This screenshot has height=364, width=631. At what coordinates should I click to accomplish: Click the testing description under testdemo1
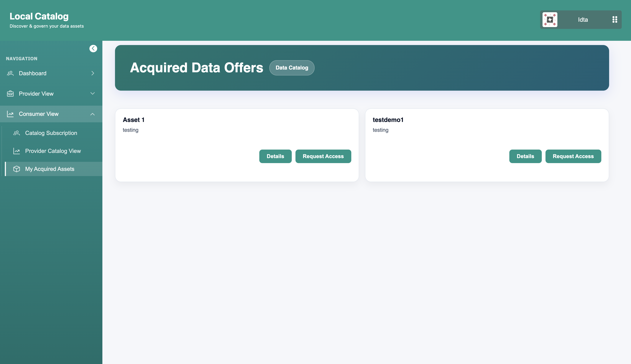tap(380, 130)
